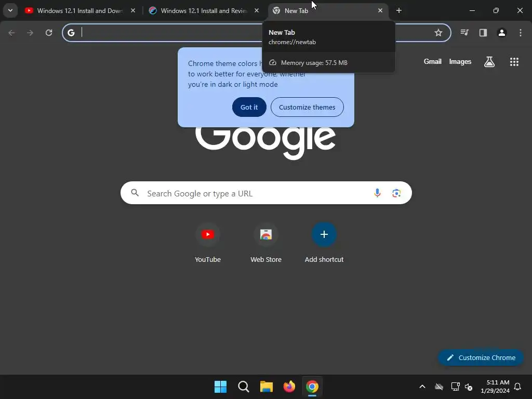Open the Chrome profile icon

point(502,33)
